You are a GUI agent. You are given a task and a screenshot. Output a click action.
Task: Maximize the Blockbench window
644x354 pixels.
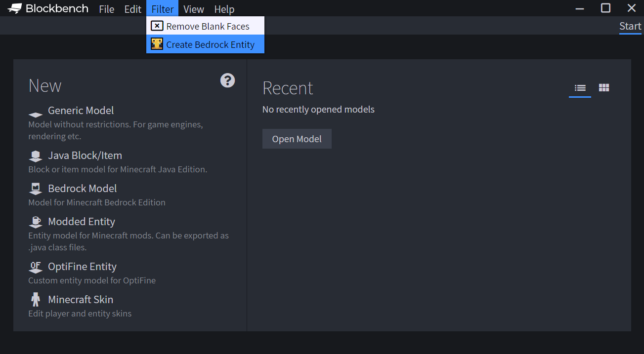[x=605, y=8]
